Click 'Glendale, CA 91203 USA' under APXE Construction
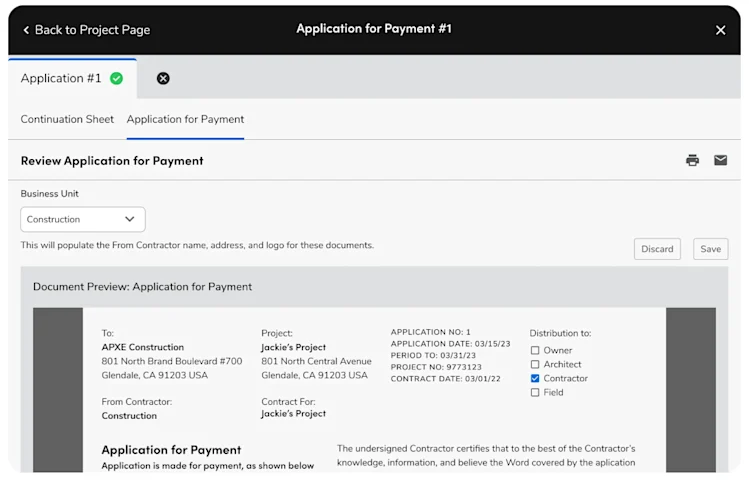 154,375
